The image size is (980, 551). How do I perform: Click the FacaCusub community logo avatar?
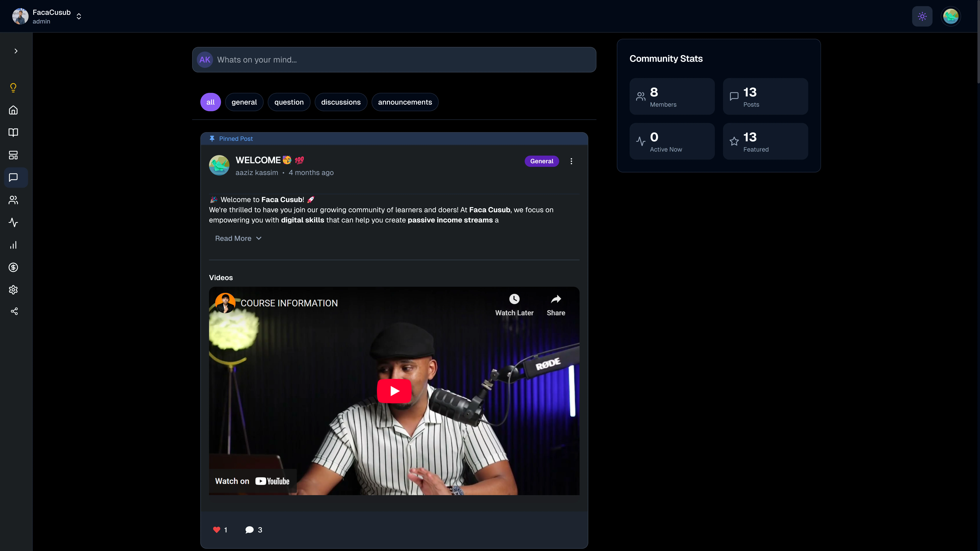click(x=20, y=16)
